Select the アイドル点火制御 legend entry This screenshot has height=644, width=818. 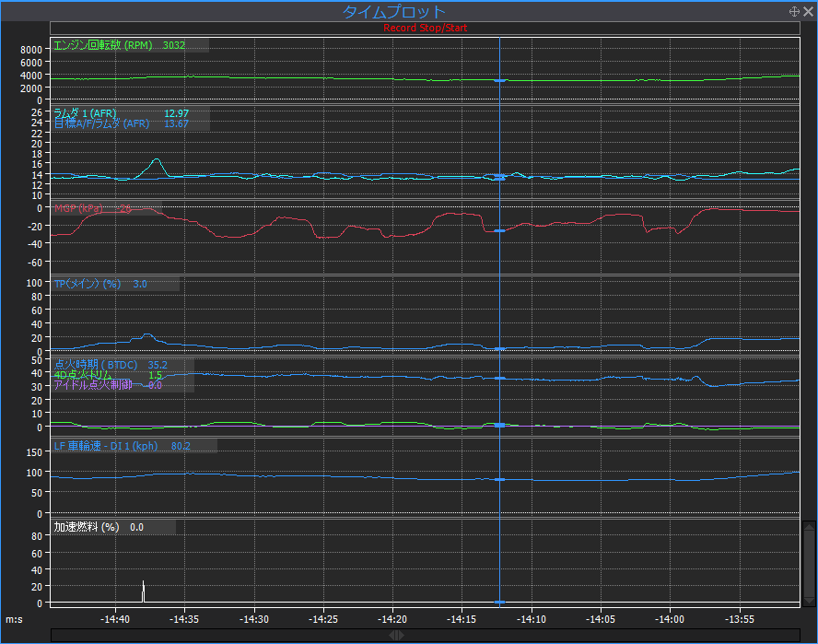[92, 385]
